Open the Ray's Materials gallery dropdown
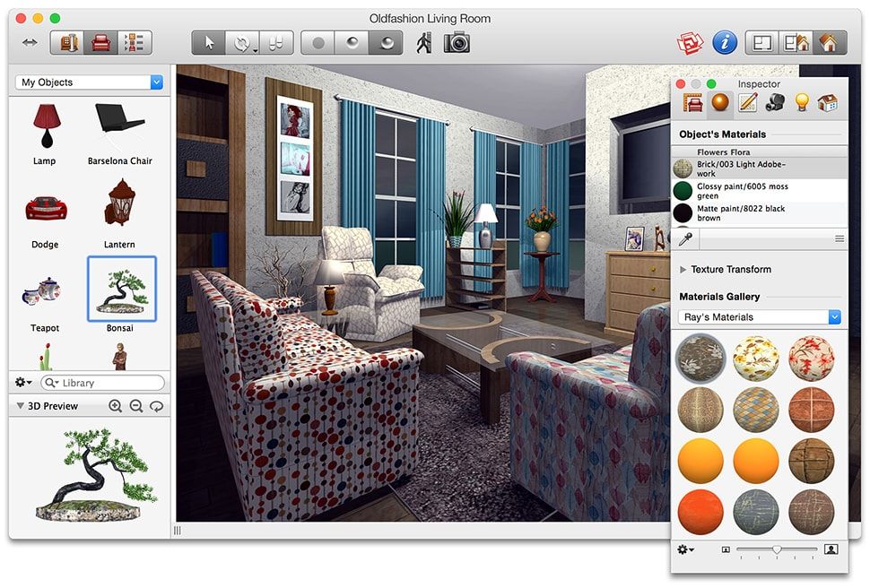The width and height of the screenshot is (870, 588). pyautogui.click(x=759, y=316)
